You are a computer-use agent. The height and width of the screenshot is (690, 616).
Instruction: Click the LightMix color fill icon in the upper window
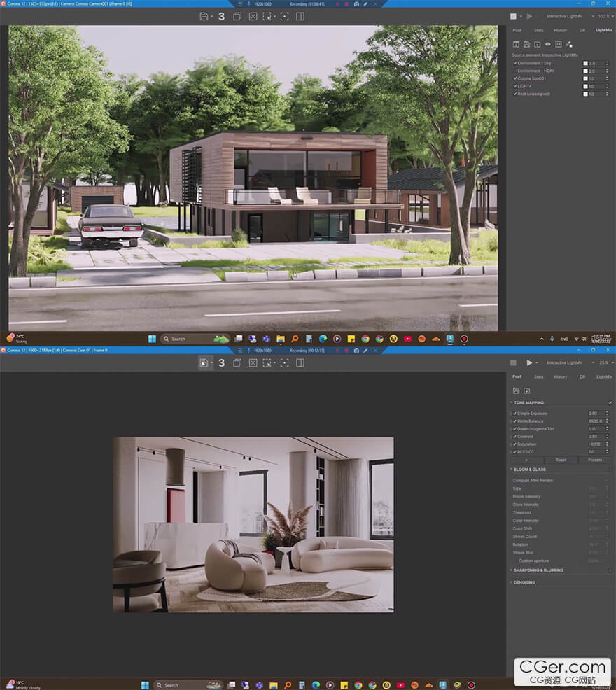tap(569, 45)
